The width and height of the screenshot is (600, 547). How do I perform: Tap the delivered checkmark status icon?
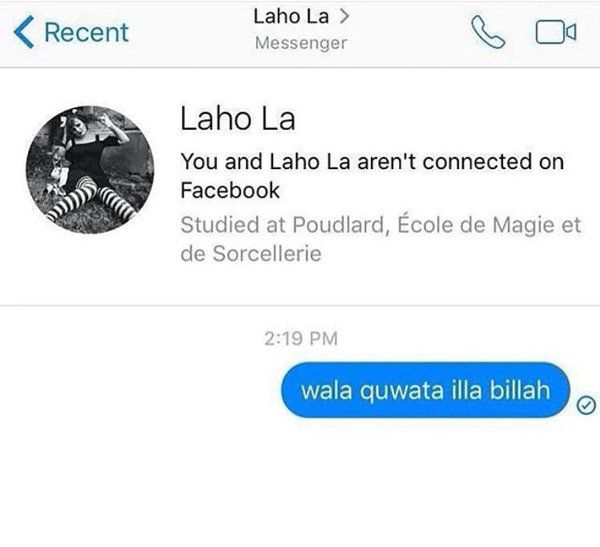[x=586, y=405]
